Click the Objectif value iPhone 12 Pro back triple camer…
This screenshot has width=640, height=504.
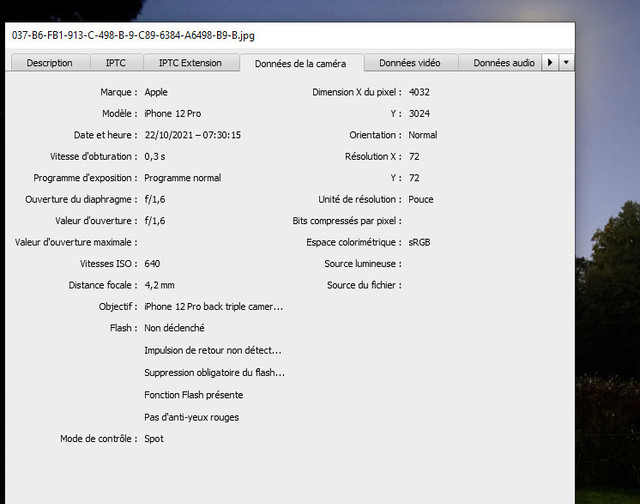pyautogui.click(x=213, y=306)
